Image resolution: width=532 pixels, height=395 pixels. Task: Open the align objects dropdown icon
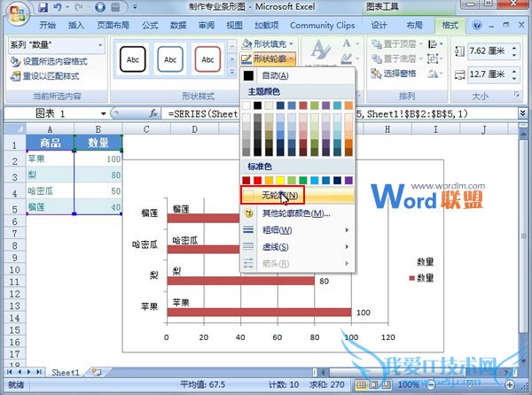coord(435,44)
